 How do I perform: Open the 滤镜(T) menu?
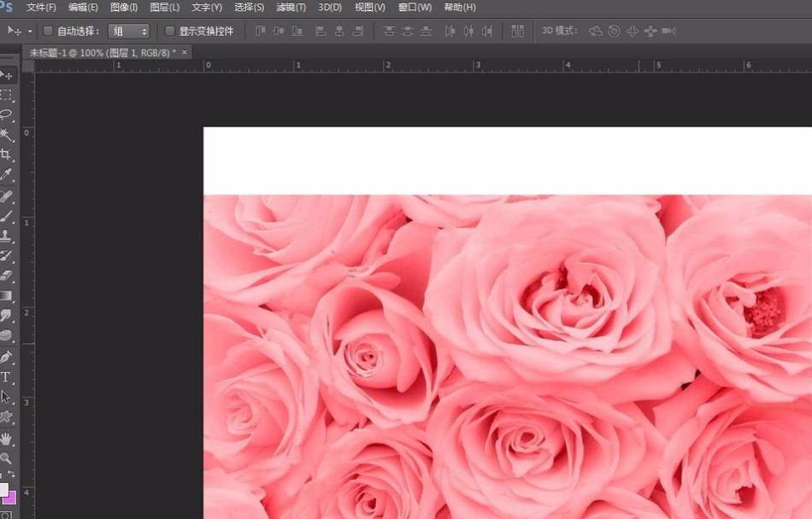pyautogui.click(x=291, y=7)
